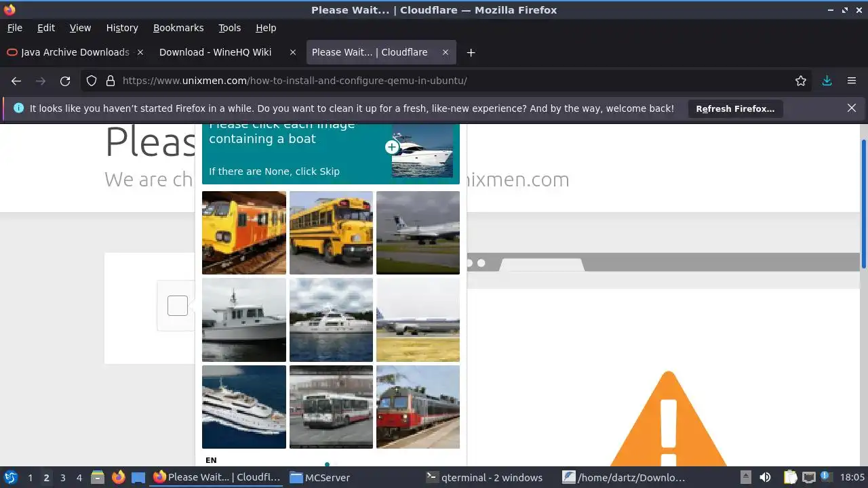
Task: Open the Tools menu
Action: (229, 28)
